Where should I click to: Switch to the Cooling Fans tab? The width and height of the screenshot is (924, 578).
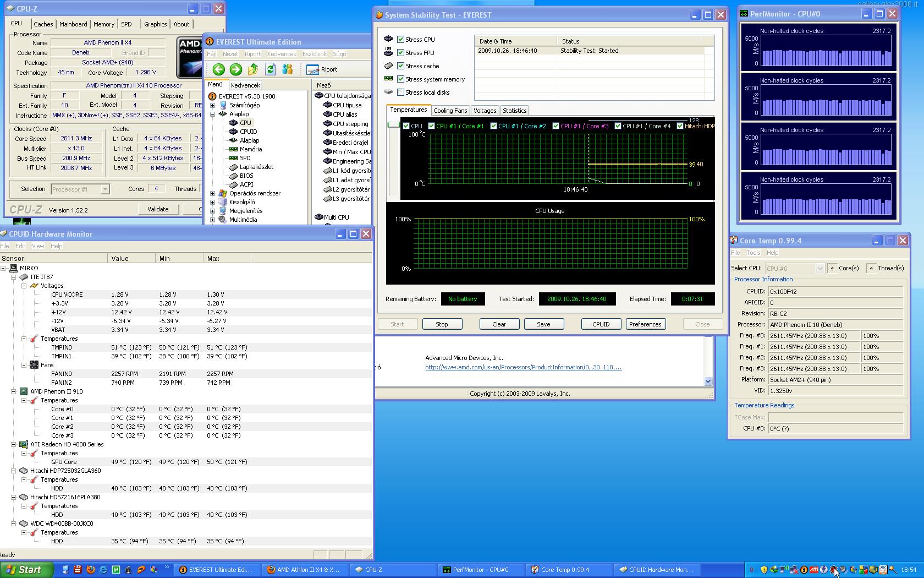click(450, 111)
